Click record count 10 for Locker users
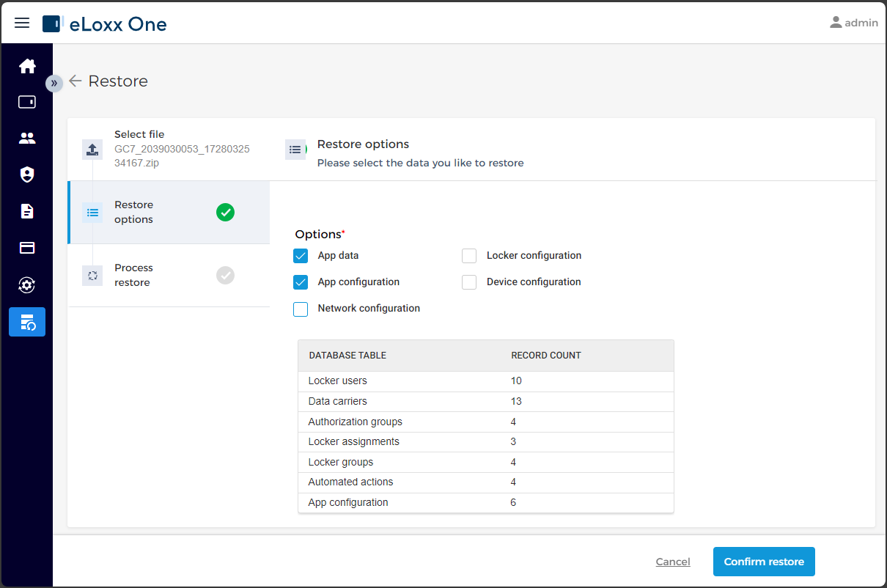Viewport: 887px width, 588px height. click(516, 381)
